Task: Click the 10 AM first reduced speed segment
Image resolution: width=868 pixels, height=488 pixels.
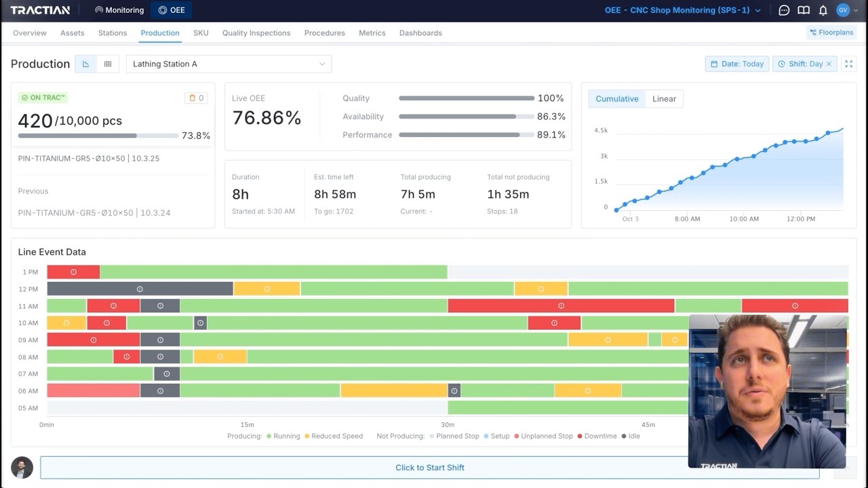Action: (66, 323)
